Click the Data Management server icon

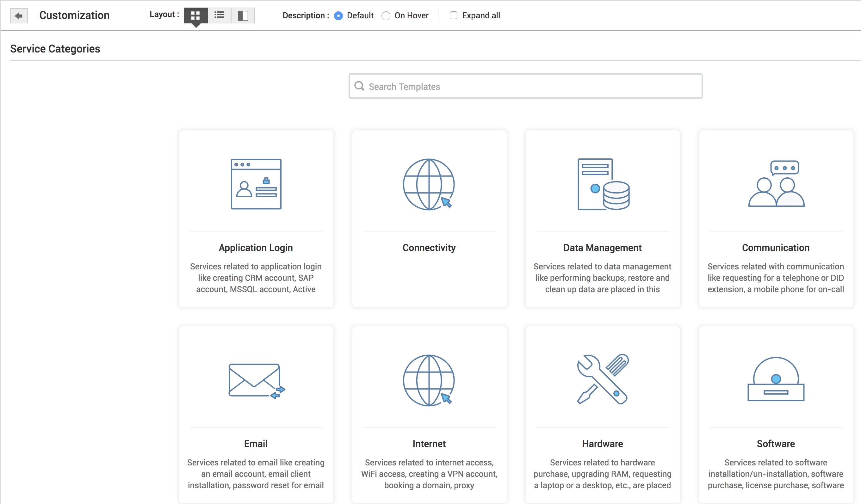(x=602, y=184)
